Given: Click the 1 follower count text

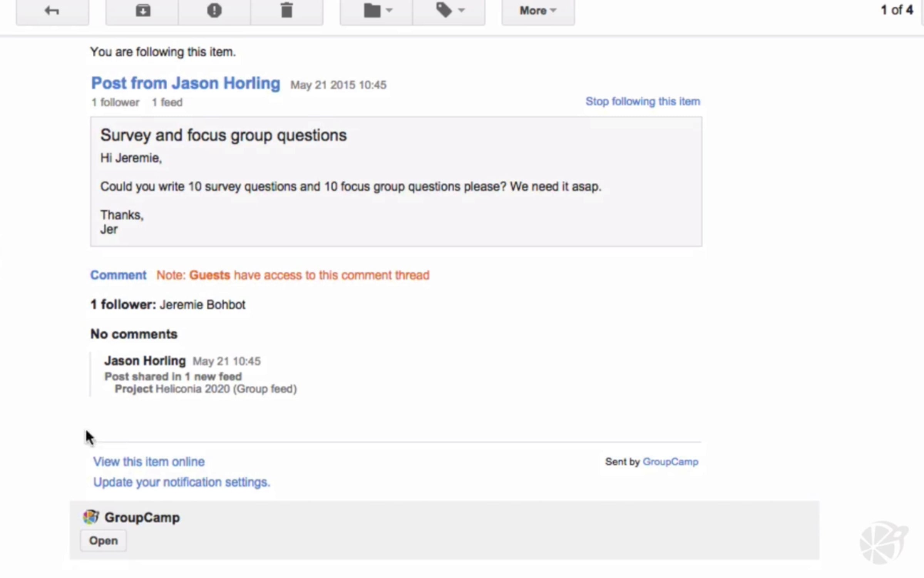Looking at the screenshot, I should (115, 102).
